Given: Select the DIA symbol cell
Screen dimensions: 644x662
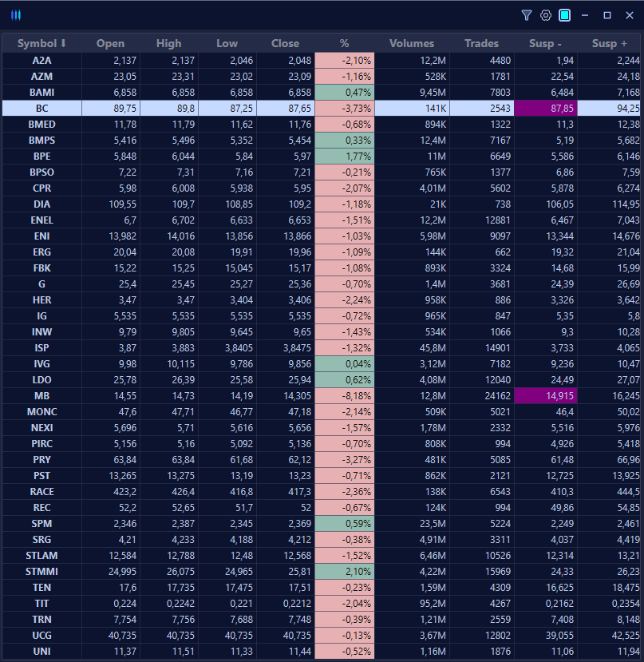Looking at the screenshot, I should pyautogui.click(x=41, y=204).
